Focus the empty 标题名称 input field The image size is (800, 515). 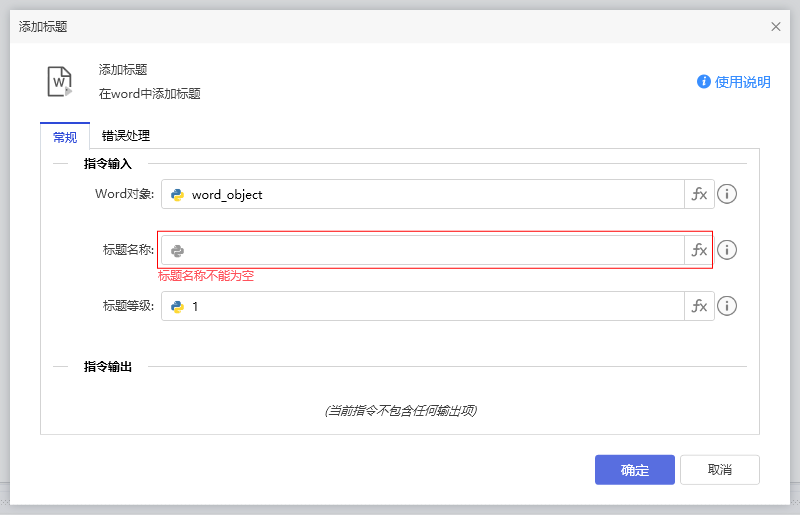click(430, 251)
